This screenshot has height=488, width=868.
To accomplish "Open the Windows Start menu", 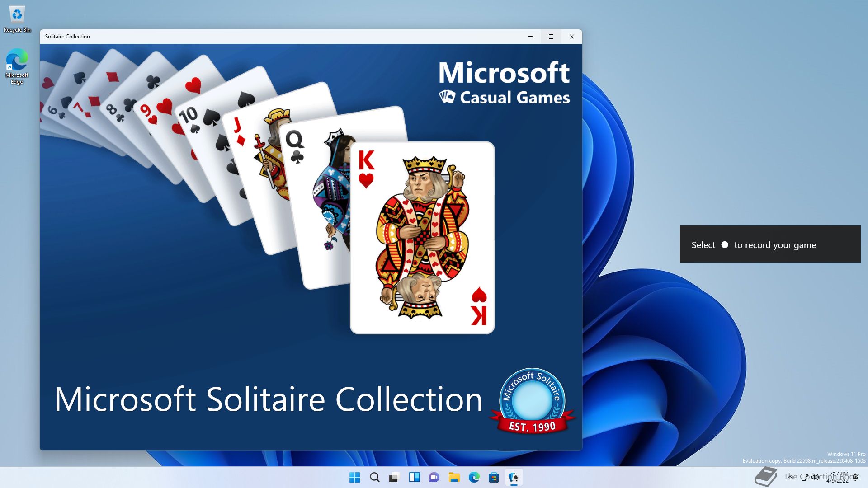I will pos(355,477).
